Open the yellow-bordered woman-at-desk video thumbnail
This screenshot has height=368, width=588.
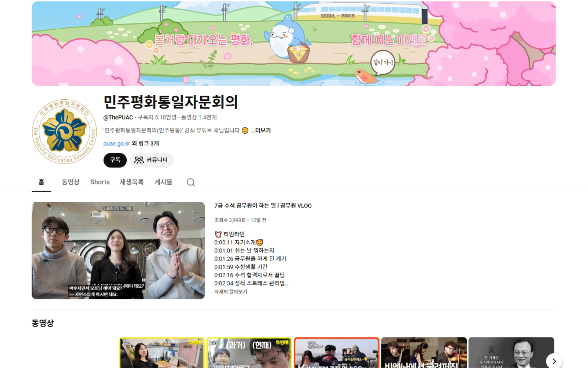(162, 353)
